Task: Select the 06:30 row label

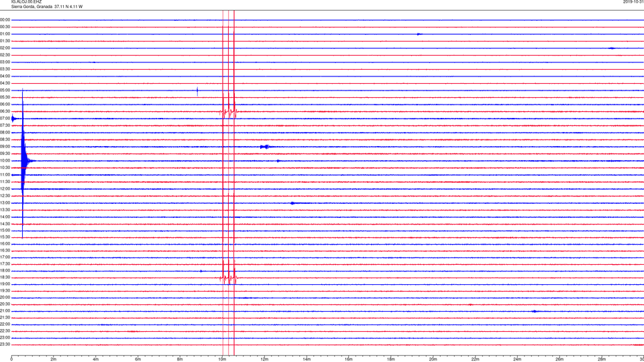Action: 5,111
